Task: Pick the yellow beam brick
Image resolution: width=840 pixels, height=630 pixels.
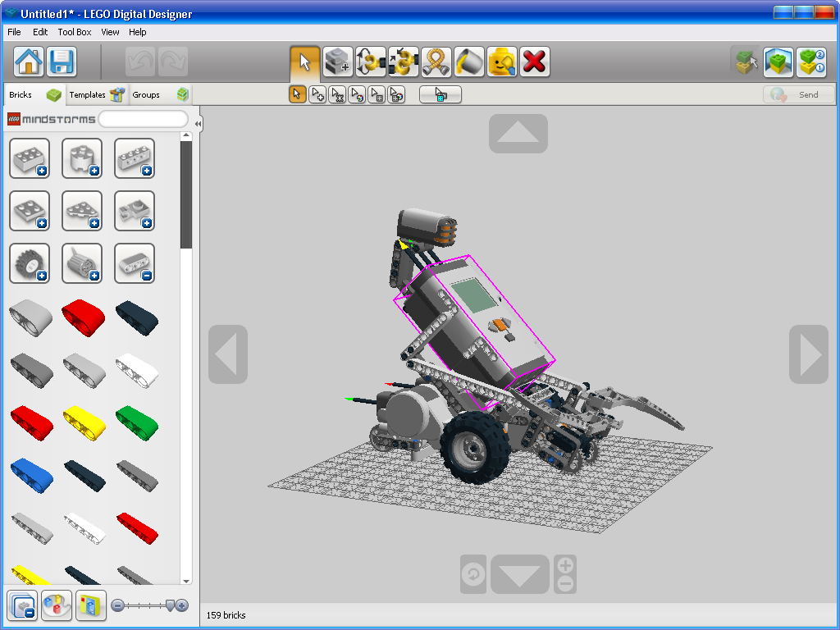Action: pos(84,422)
